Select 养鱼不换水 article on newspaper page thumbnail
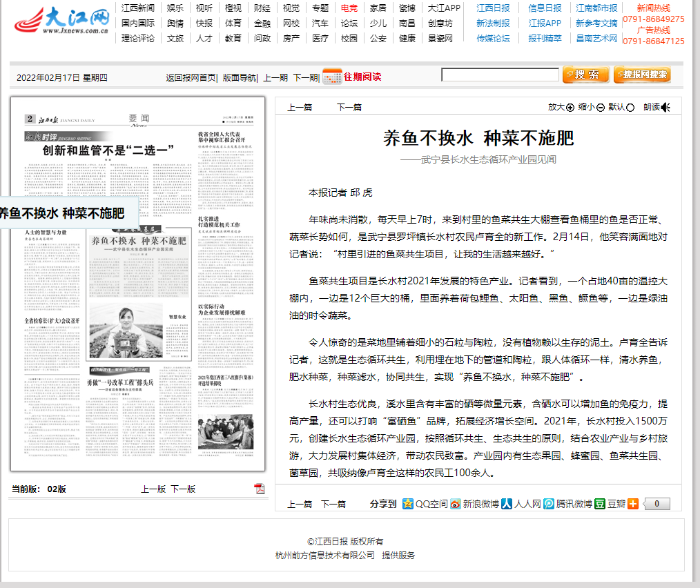Image resolution: width=700 pixels, height=588 pixels. coord(139,241)
